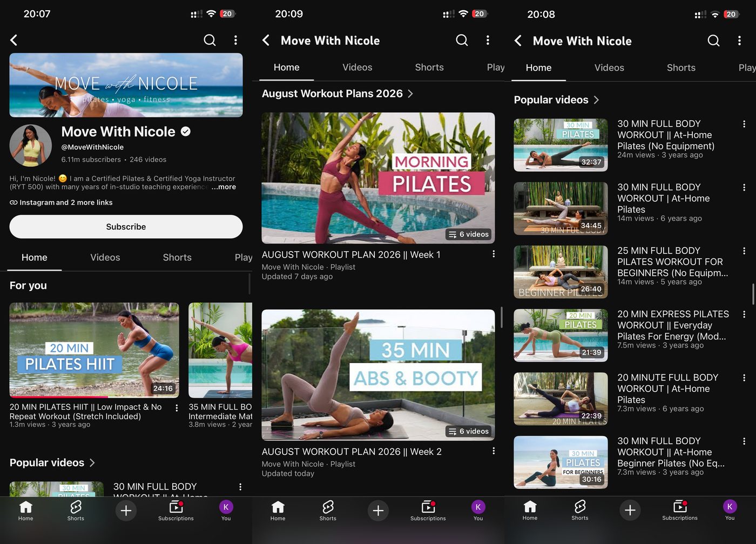Expand Popular videos chevron on right screen
The height and width of the screenshot is (544, 756).
[x=596, y=100]
